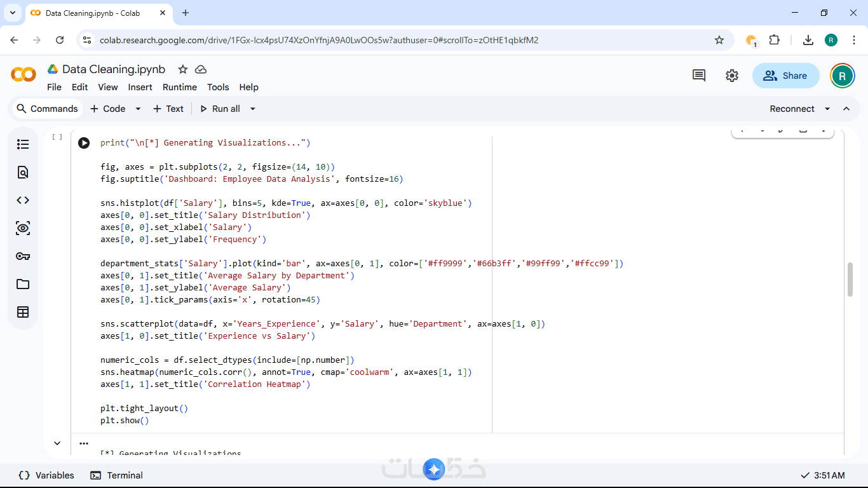Screen dimensions: 868x488
Task: Run the visualization code cell
Action: [x=84, y=143]
